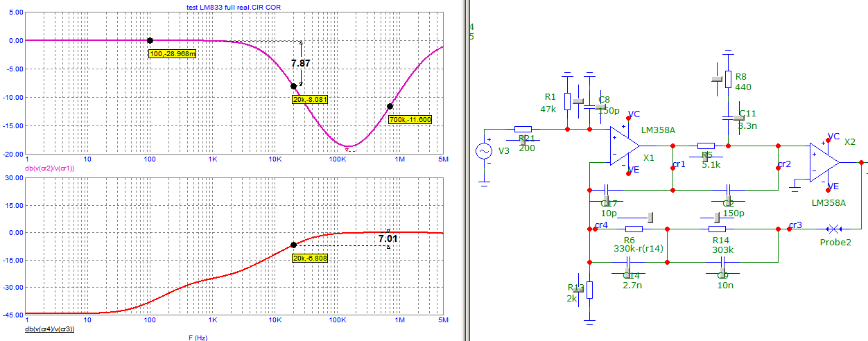
Task: Click the node label 'cr1'
Action: coord(679,164)
